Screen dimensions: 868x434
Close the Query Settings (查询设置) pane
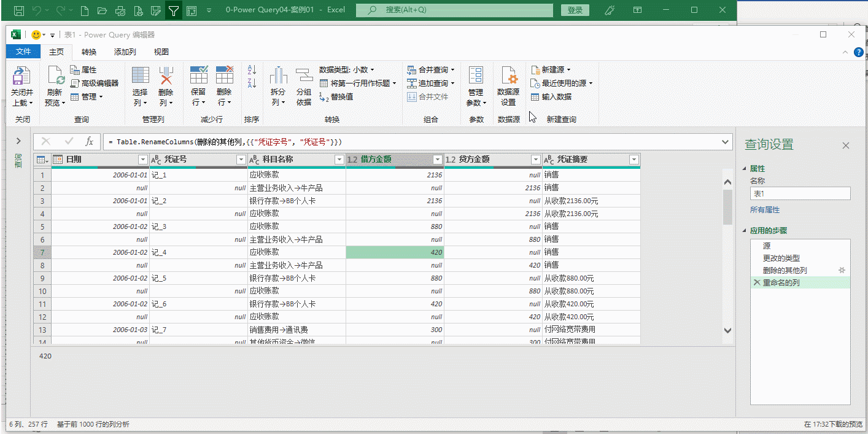(846, 145)
